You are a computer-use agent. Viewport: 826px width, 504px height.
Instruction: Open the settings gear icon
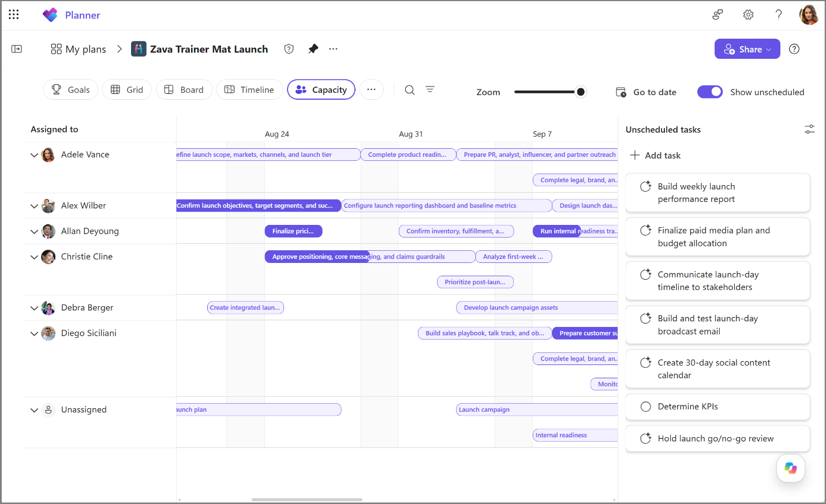[748, 14]
